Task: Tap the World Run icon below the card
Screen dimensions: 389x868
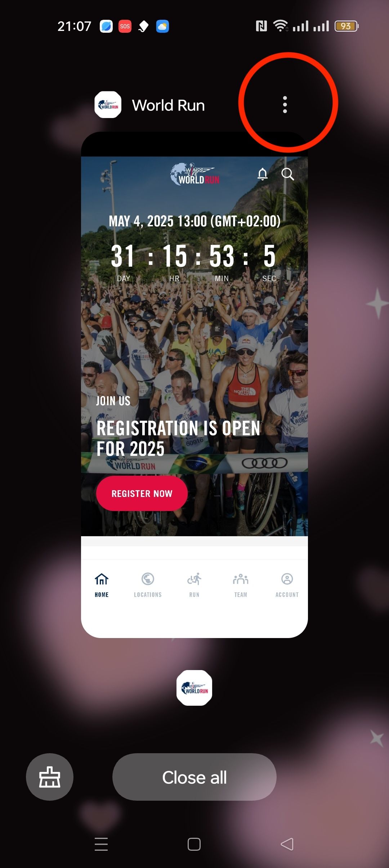Action: [x=194, y=688]
